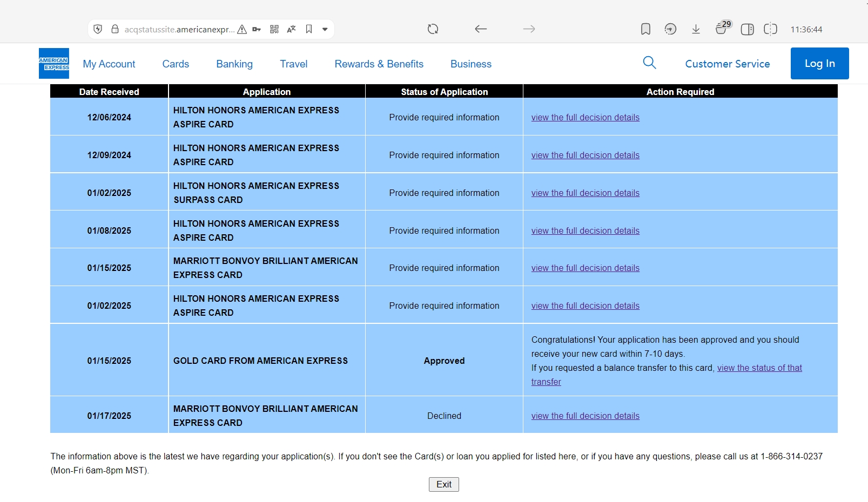The image size is (868, 502).
Task: Click the Hilton Honors Surpass Card cell
Action: [x=267, y=193]
